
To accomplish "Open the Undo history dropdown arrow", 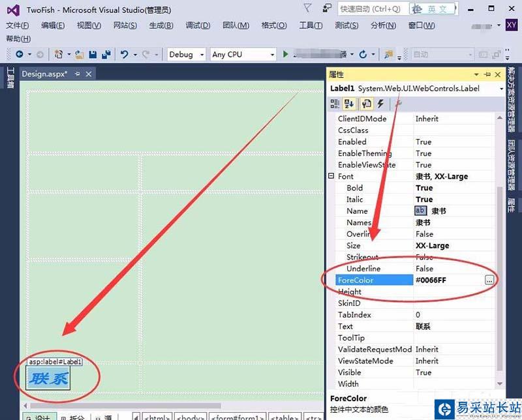I will [x=135, y=55].
